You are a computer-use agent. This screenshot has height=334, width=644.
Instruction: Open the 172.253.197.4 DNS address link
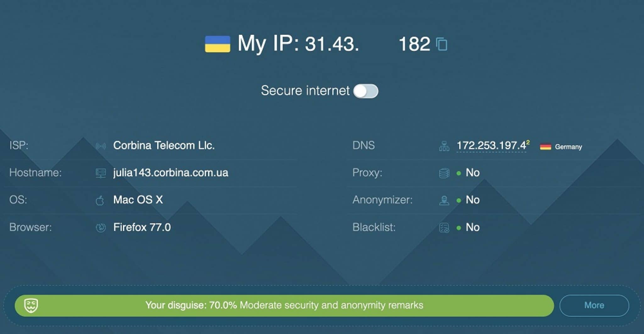491,145
